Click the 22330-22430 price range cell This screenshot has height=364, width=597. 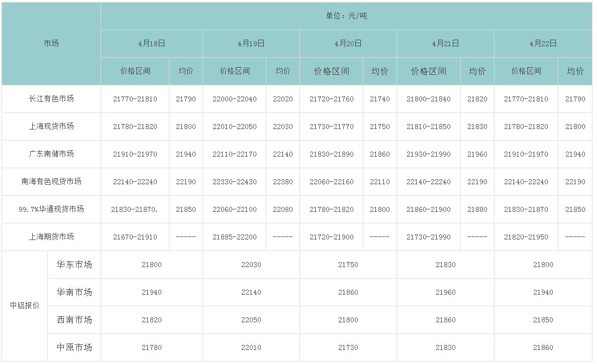coord(235,182)
